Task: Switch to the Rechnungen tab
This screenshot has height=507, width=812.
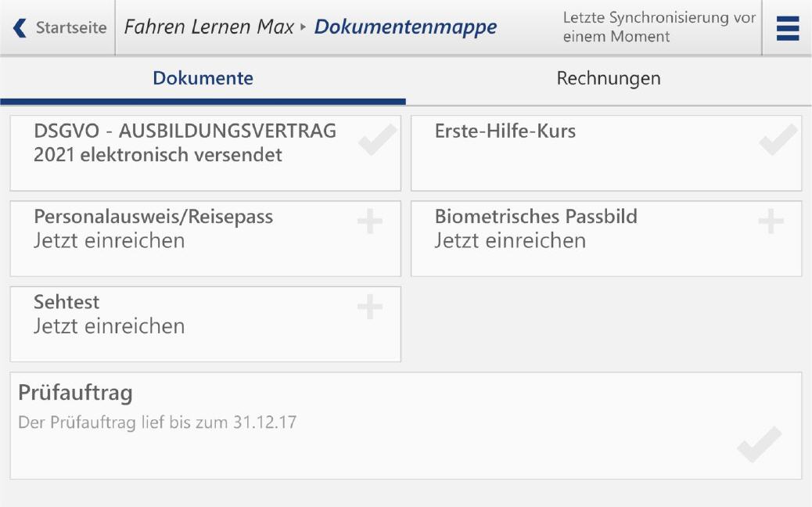Action: (609, 78)
